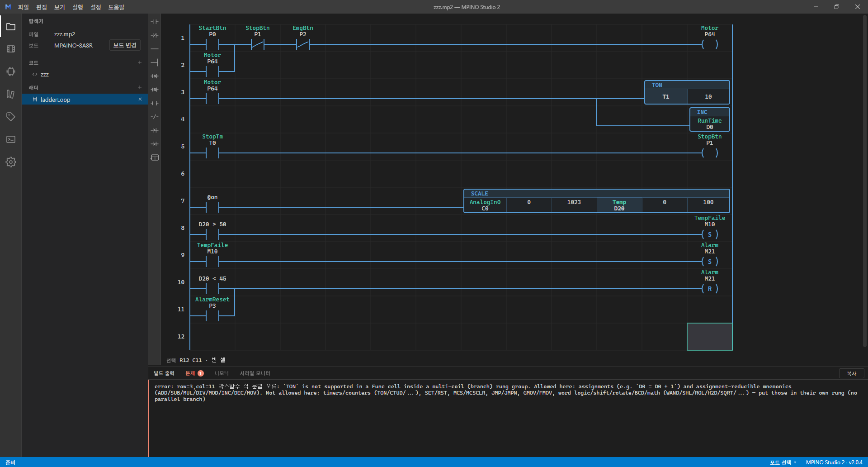Select the Set coil (S) tool
Image resolution: width=868 pixels, height=467 pixels.
coord(155,76)
